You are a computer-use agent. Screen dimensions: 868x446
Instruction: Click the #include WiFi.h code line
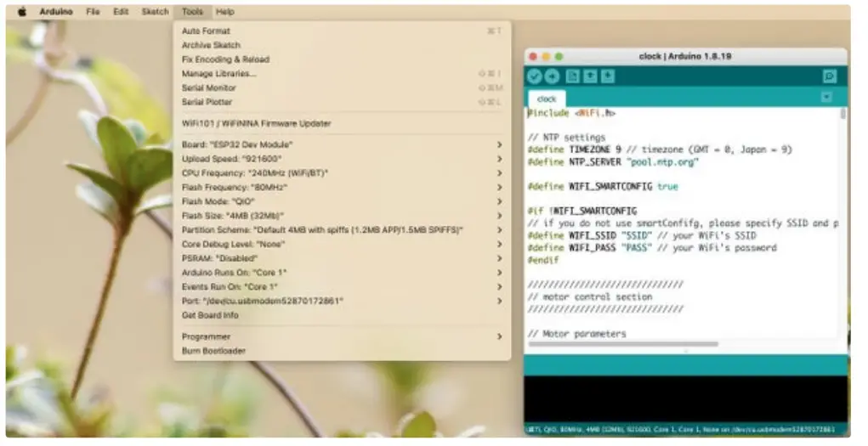click(x=571, y=113)
